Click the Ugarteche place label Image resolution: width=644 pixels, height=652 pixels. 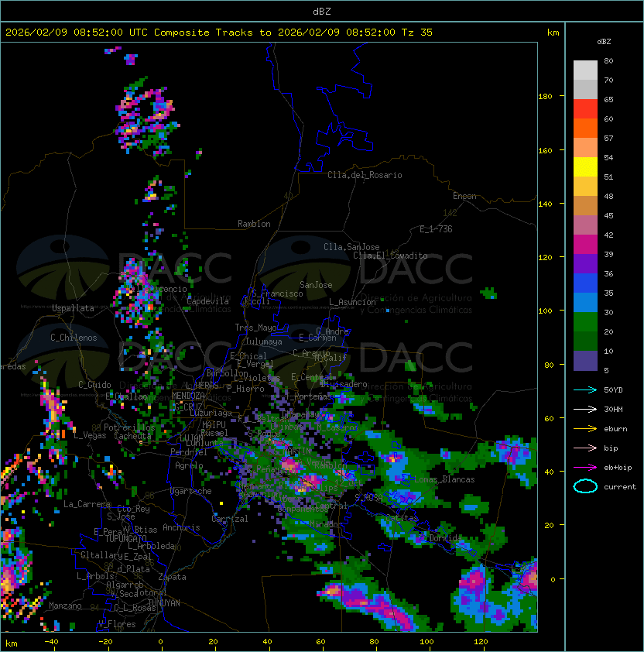(191, 491)
